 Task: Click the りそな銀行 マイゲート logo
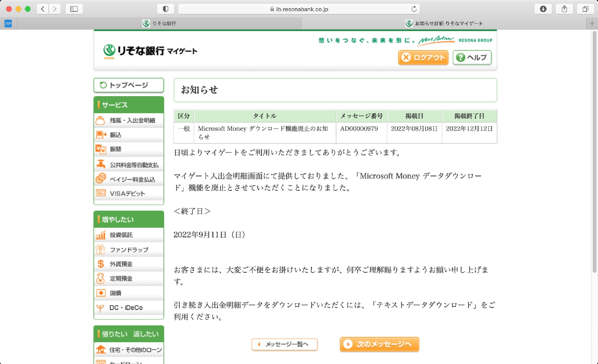(150, 51)
